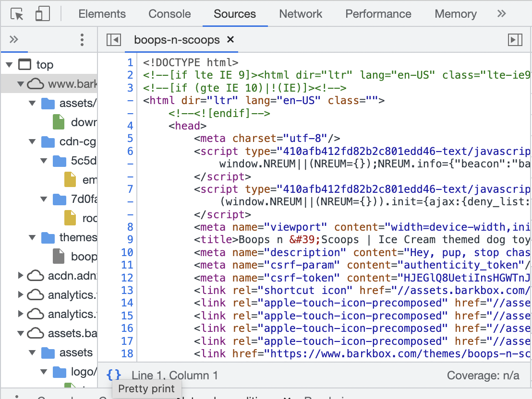The width and height of the screenshot is (532, 399).
Task: Select the assets folder under assets.ba
Action: pos(48,353)
